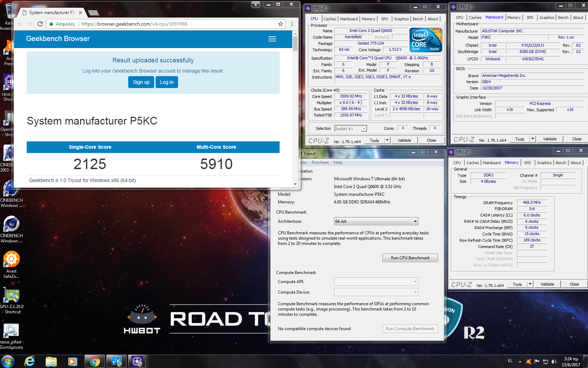
Task: Open nexus_pifast desktop shortcut
Action: pyautogui.click(x=11, y=336)
